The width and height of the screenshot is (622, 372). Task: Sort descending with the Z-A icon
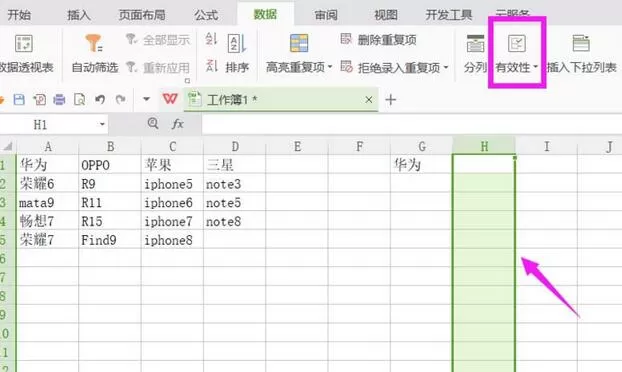(211, 65)
